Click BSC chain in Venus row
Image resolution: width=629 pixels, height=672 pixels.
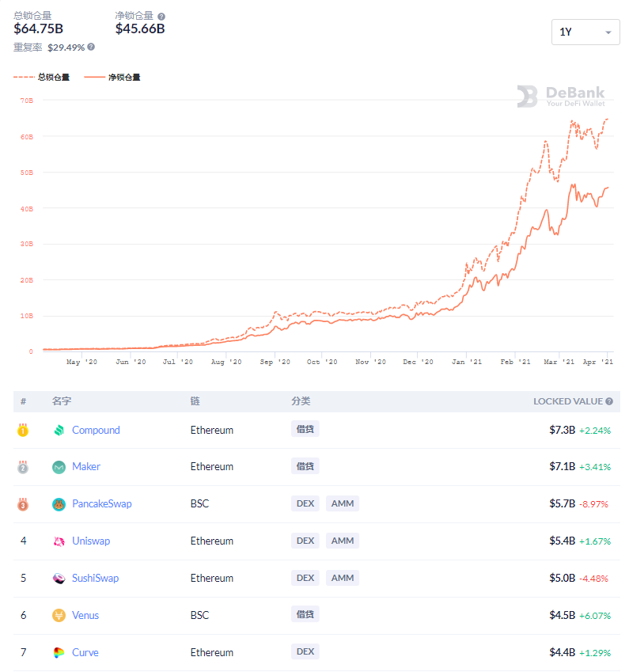[199, 616]
